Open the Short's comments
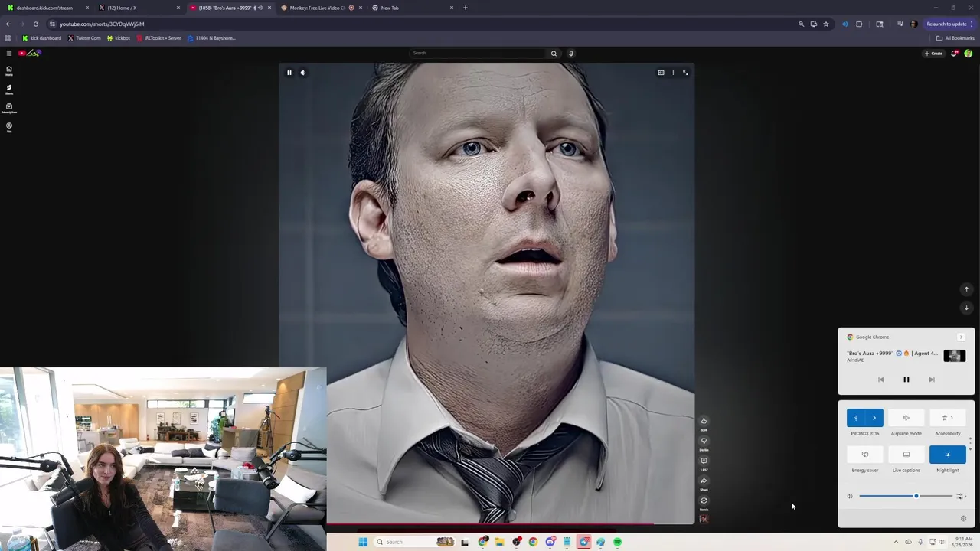 point(704,461)
